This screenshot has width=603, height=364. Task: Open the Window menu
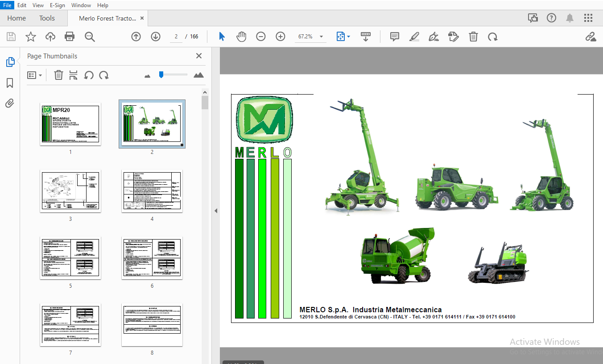click(81, 5)
